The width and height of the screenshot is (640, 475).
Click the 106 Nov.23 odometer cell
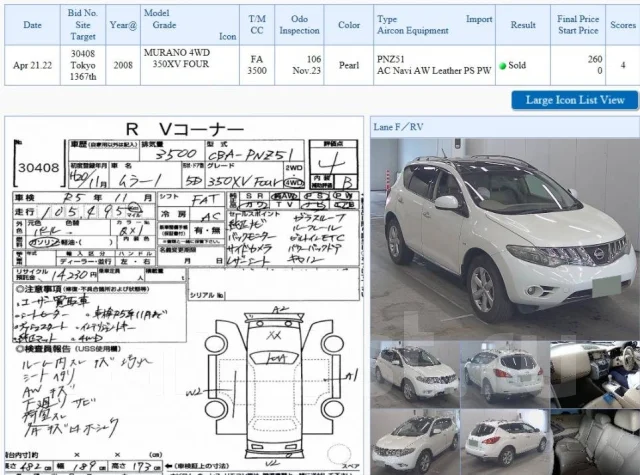coord(299,65)
